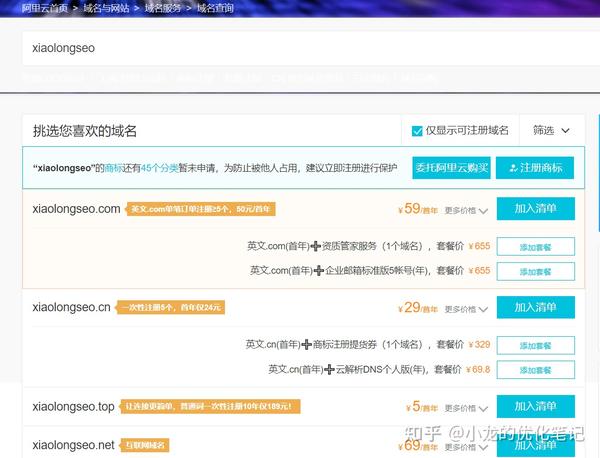Toggle 仅显示可注册域名 checkbox

coord(417,131)
